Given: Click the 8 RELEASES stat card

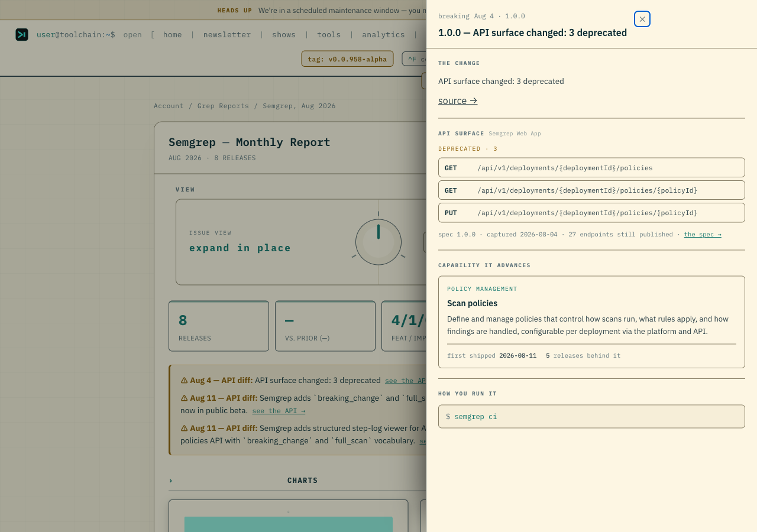Looking at the screenshot, I should 219,326.
